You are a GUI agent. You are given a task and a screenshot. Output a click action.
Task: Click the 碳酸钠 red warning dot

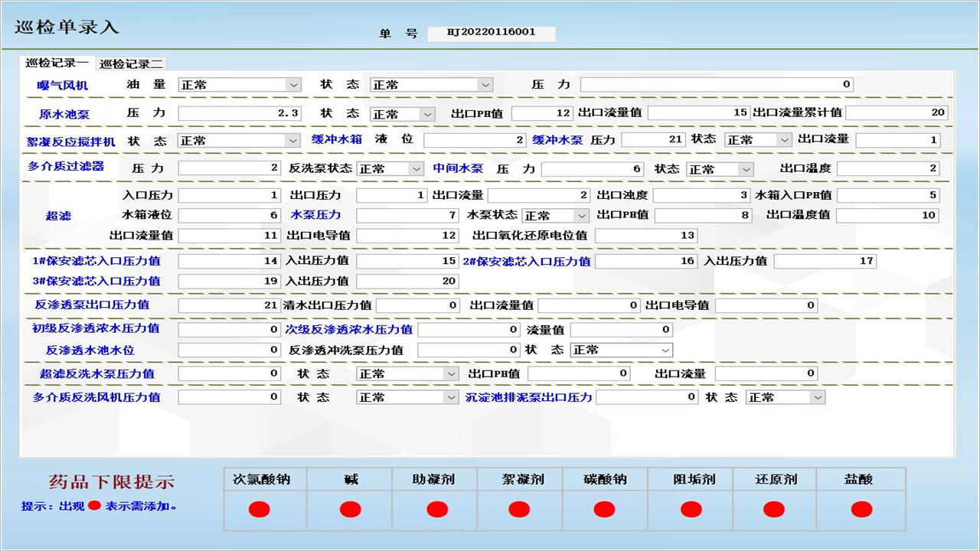pos(604,510)
